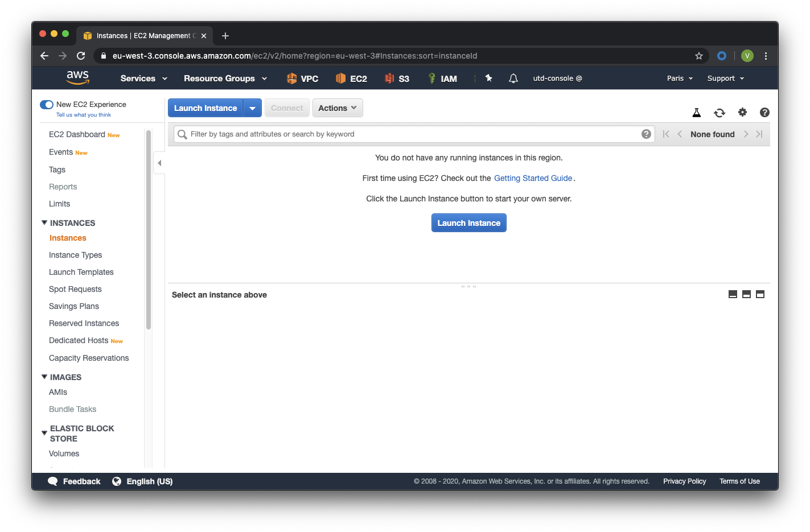This screenshot has width=810, height=532.
Task: Open the Paris region selector
Action: (x=680, y=79)
